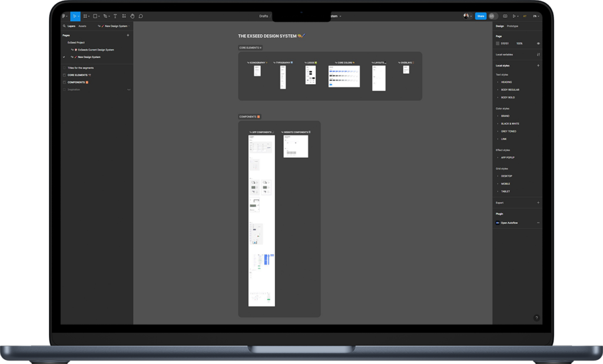The width and height of the screenshot is (603, 364).
Task: Open the avatar dropdown arrow
Action: coord(471,16)
